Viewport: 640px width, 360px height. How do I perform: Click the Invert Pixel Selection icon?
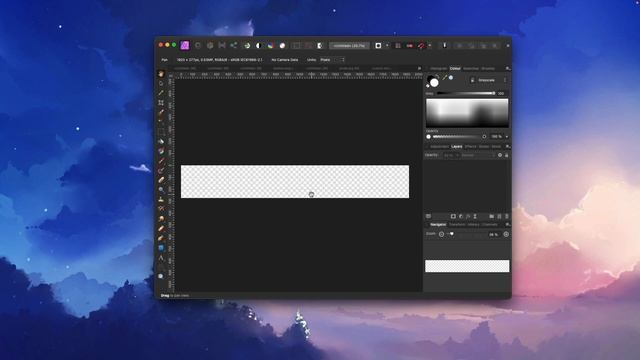point(320,46)
